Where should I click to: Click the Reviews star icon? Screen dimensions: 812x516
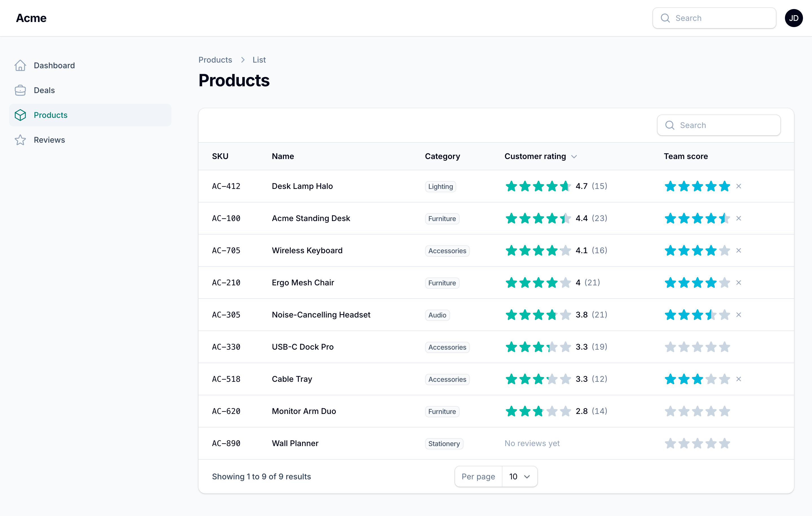coord(20,140)
